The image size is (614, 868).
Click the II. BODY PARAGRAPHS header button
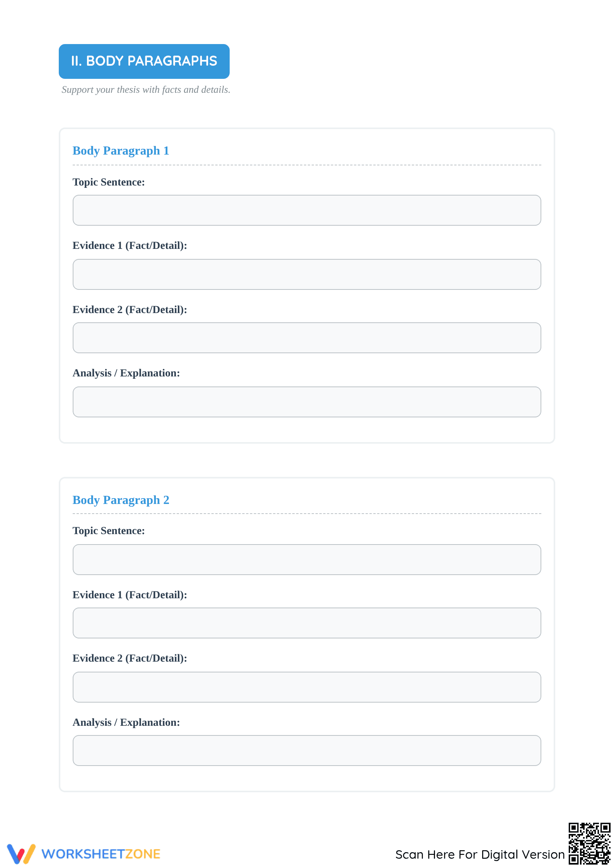point(144,61)
